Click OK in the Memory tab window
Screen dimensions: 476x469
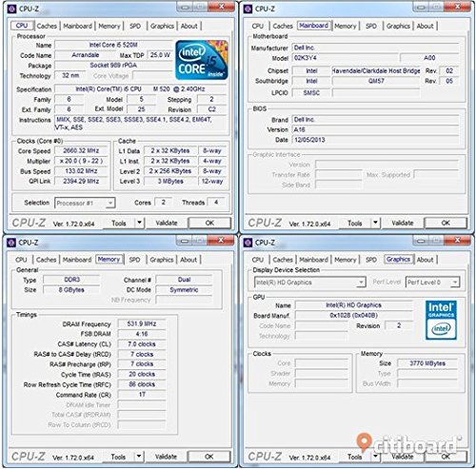(x=208, y=457)
